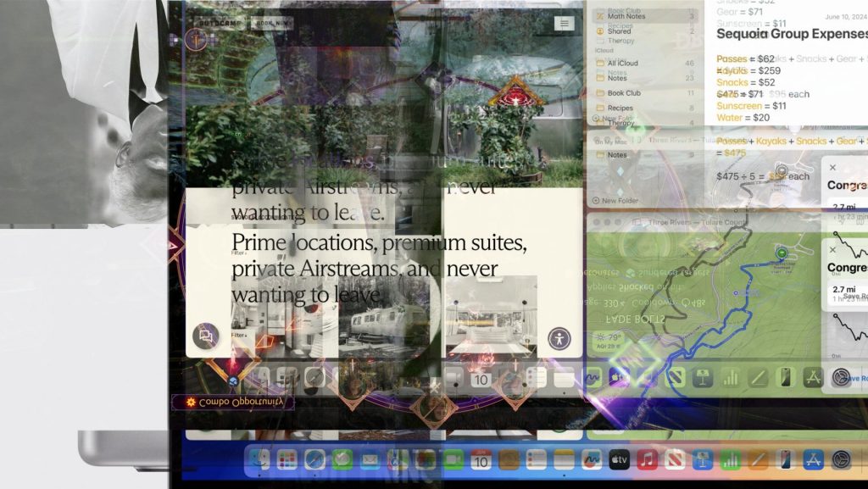The height and width of the screenshot is (489, 868).
Task: Open the chat bubble icon on the webpage
Action: pos(205,336)
